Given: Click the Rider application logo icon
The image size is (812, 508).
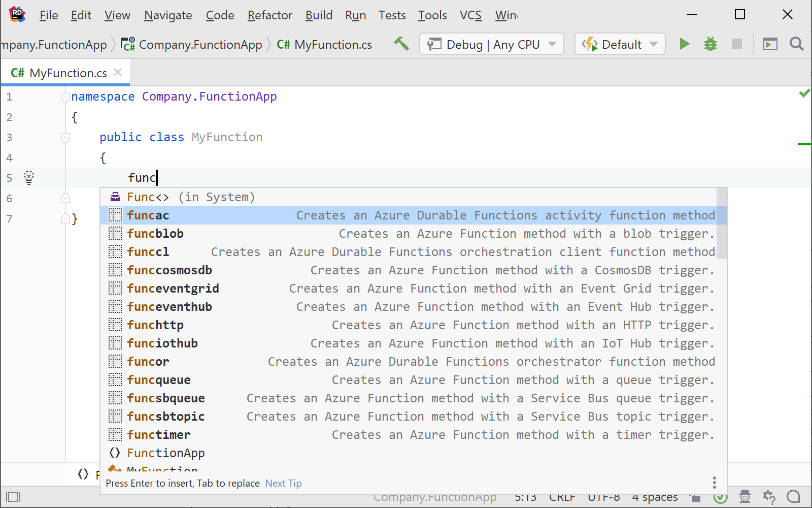Looking at the screenshot, I should (17, 14).
